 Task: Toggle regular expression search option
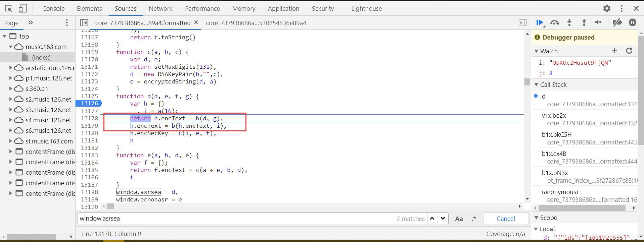474,219
